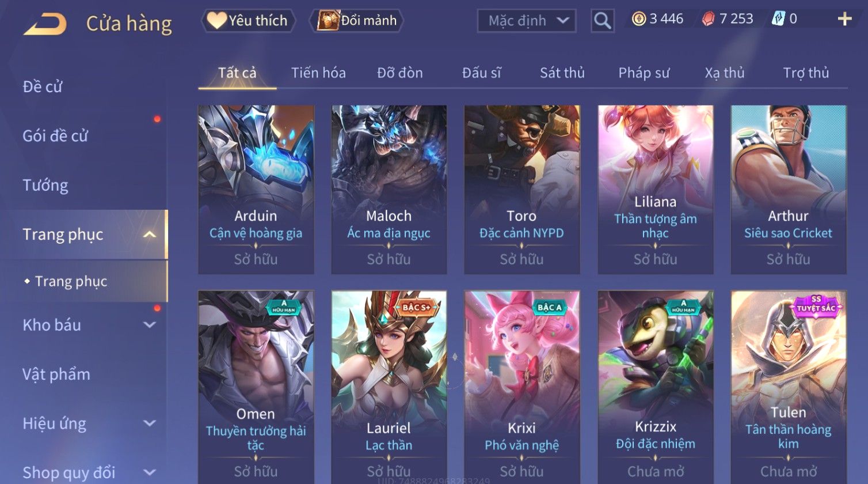Screen dimensions: 868x484
Task: Open the Krizzix Đội đặc nhiệm skin card
Action: click(655, 387)
